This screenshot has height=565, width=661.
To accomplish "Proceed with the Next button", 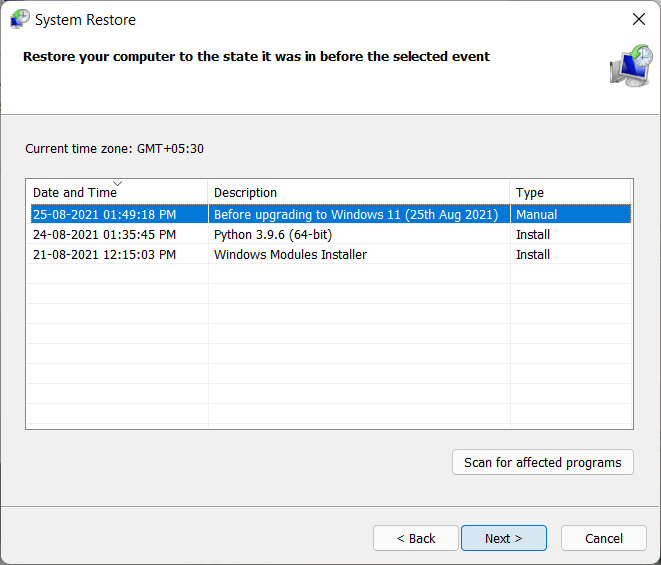I will pyautogui.click(x=504, y=538).
